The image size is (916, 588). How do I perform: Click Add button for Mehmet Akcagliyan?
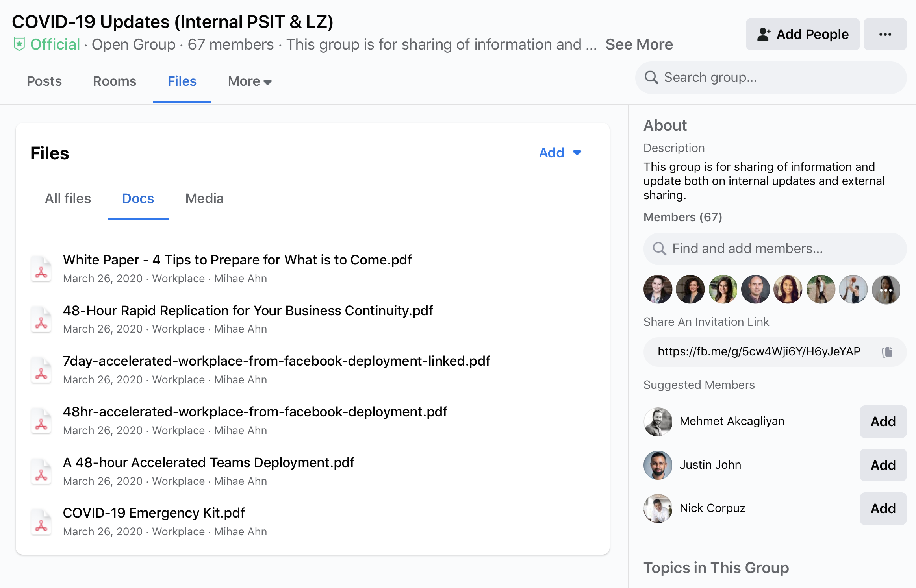tap(882, 420)
